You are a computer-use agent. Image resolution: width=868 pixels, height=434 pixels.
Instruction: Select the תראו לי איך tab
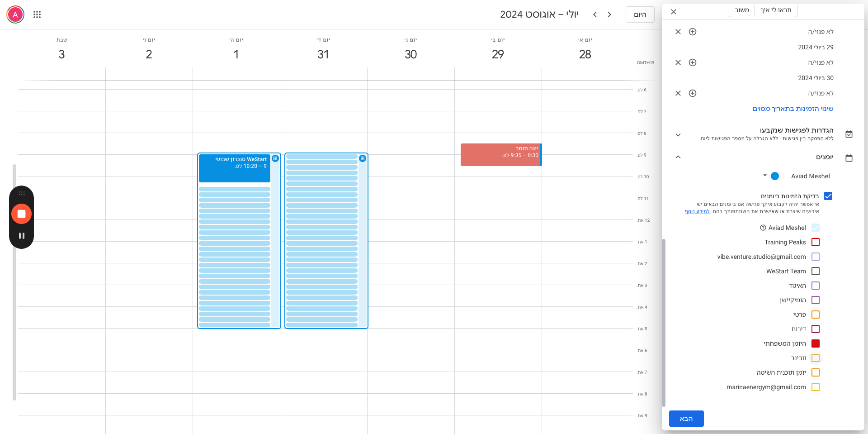tap(776, 10)
